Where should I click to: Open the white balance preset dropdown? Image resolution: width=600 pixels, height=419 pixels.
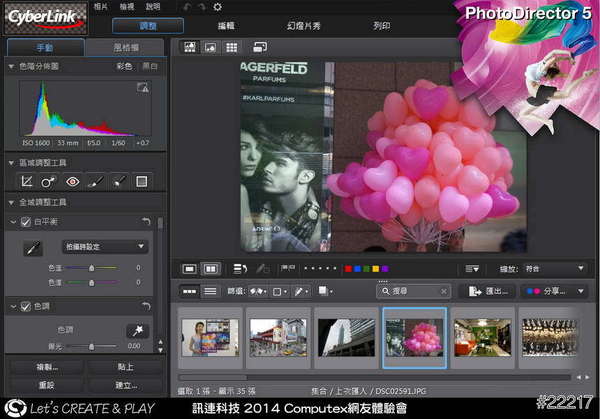click(x=104, y=246)
